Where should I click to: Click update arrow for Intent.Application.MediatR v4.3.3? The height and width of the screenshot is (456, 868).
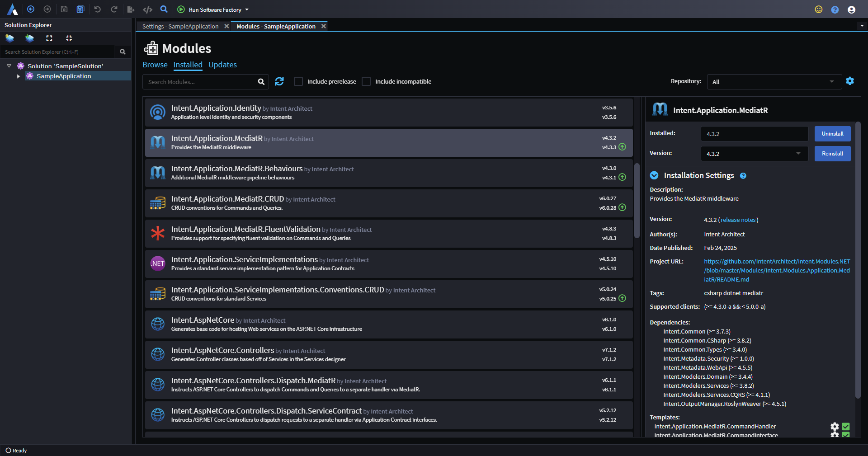(x=622, y=147)
